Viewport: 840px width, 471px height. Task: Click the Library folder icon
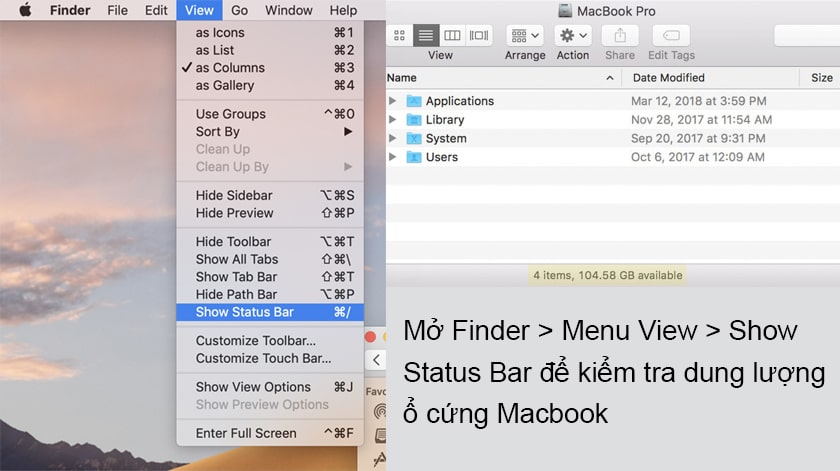click(414, 119)
